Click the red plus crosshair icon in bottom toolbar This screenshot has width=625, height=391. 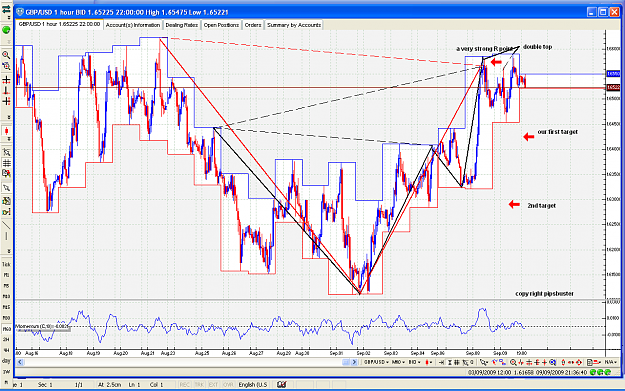coord(544,362)
